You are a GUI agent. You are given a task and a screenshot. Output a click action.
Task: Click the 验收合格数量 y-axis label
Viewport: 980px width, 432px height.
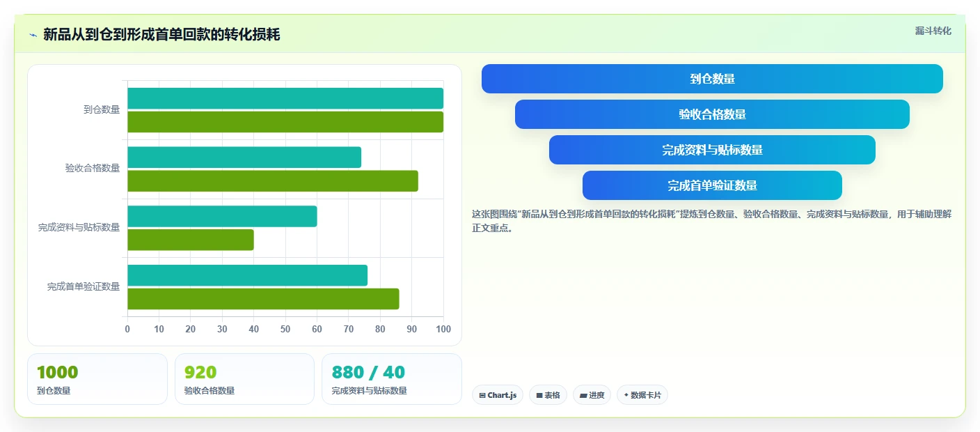coord(93,168)
